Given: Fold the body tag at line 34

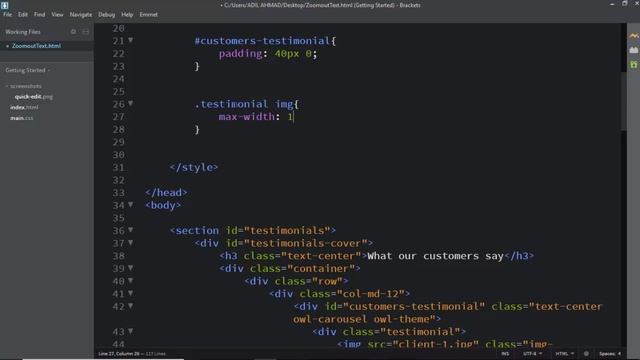Looking at the screenshot, I should (131, 204).
